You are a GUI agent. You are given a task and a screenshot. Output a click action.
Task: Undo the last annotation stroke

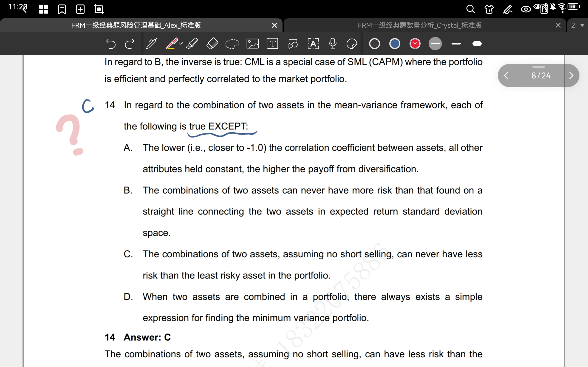[x=111, y=44]
